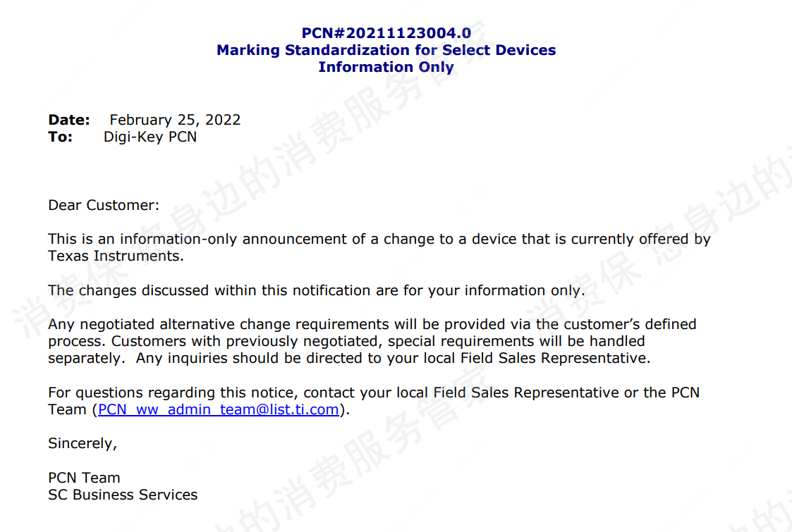Click the "Marking Standardization for Select Devices" title
This screenshot has height=532, width=792.
(x=386, y=50)
